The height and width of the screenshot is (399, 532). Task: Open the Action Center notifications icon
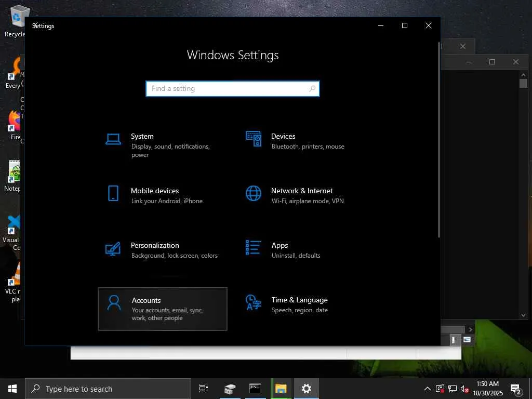coord(515,389)
